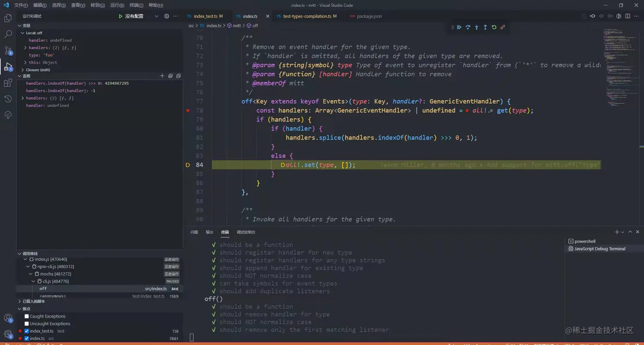
Task: Collapse the npm-cli.js [480312] session
Action: [x=28, y=267]
